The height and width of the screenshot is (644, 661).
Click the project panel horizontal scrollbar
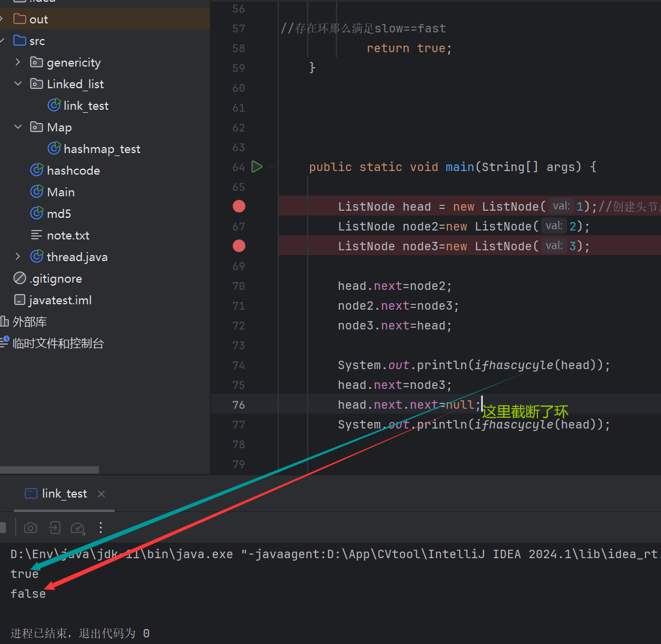(49, 470)
